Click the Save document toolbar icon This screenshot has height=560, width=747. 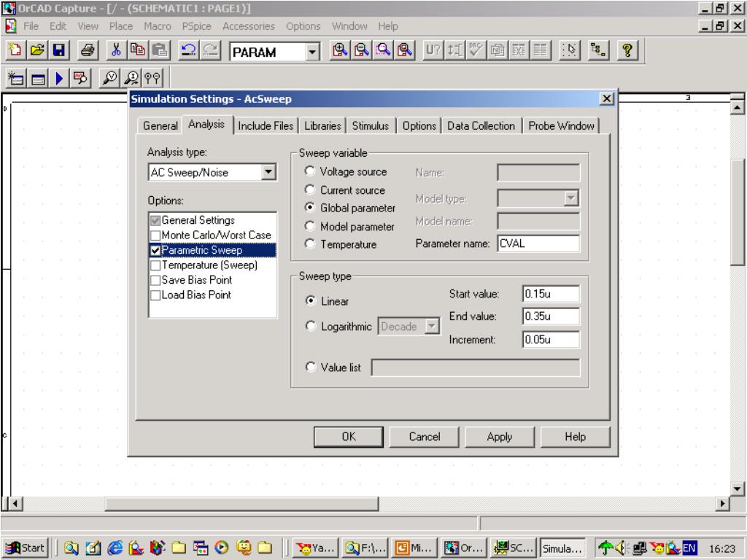(56, 52)
